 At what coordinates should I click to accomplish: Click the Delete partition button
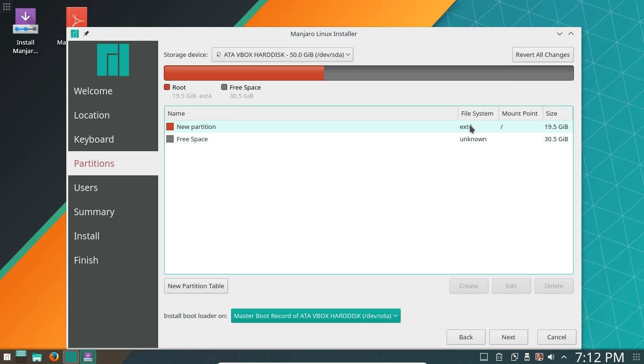pyautogui.click(x=554, y=286)
